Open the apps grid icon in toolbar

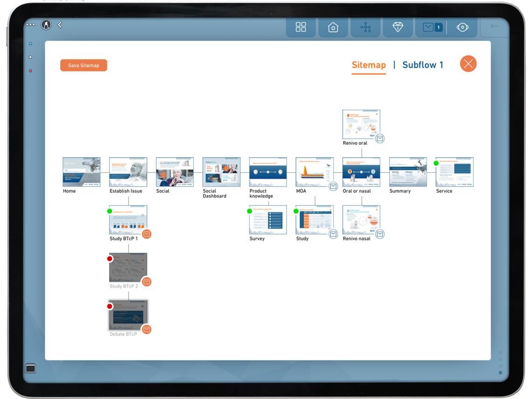point(301,27)
